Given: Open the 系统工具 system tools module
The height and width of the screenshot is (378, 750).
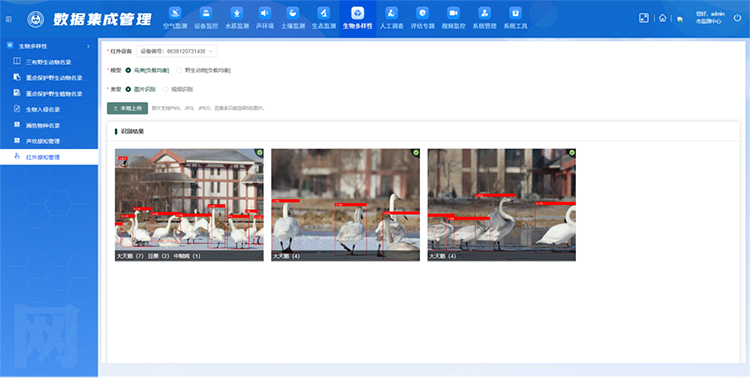Looking at the screenshot, I should click(x=515, y=19).
